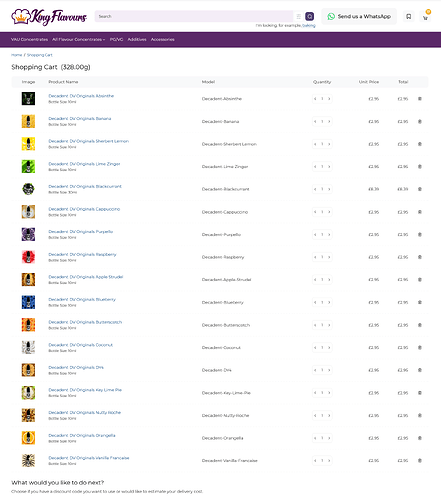Open Decadent DV Originals Nutty Roche link
This screenshot has width=441, height=500.
[x=85, y=413]
